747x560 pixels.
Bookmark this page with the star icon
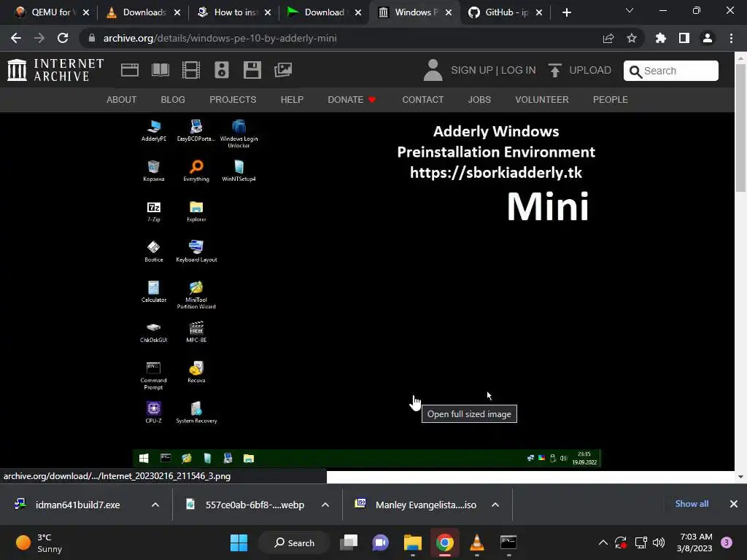(x=632, y=38)
